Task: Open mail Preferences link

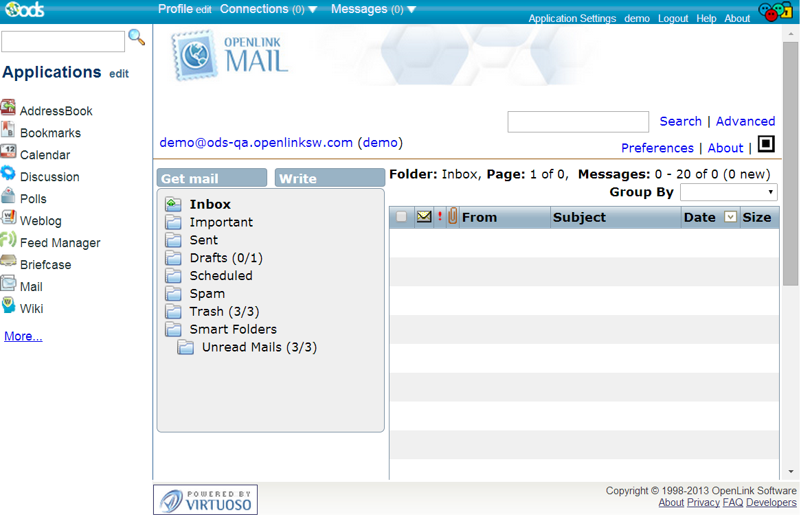Action: [x=657, y=148]
